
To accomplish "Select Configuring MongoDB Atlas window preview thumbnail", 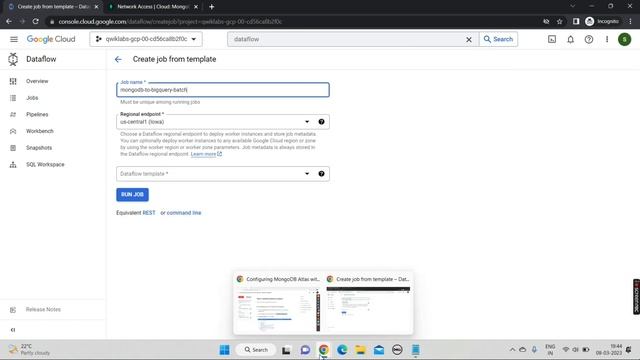I will click(278, 303).
